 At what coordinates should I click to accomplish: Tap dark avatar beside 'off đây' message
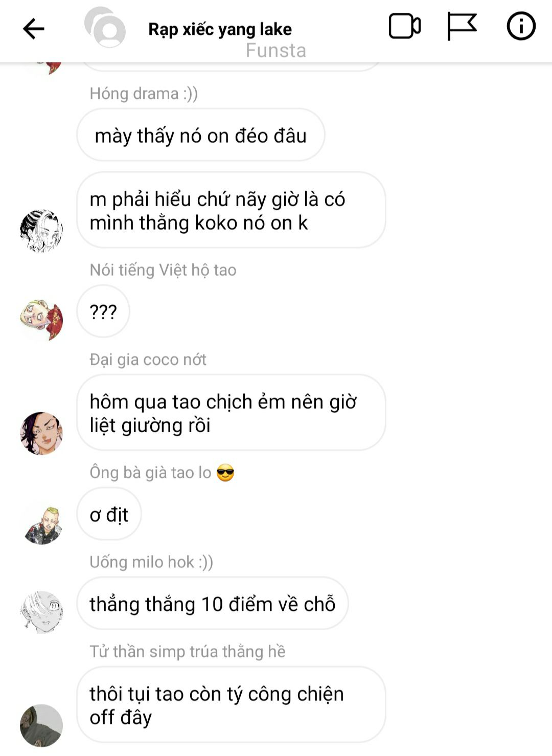[x=41, y=725]
